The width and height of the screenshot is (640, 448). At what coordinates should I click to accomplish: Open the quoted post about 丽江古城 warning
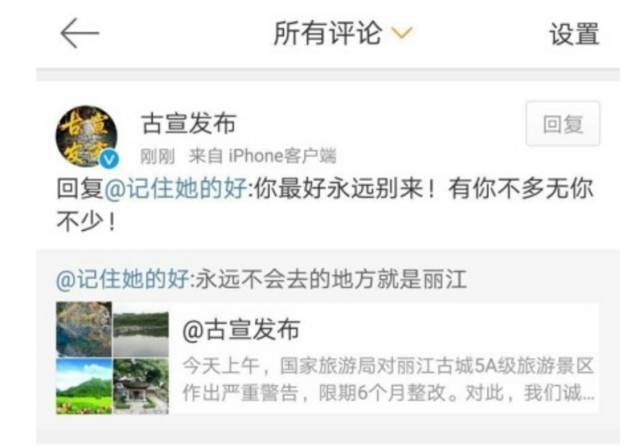327,358
